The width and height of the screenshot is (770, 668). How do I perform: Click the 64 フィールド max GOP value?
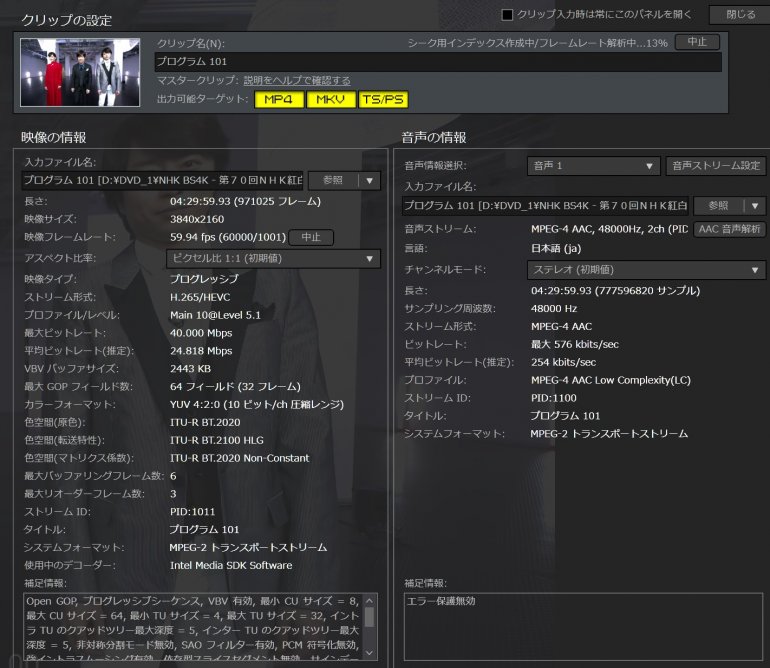point(235,387)
